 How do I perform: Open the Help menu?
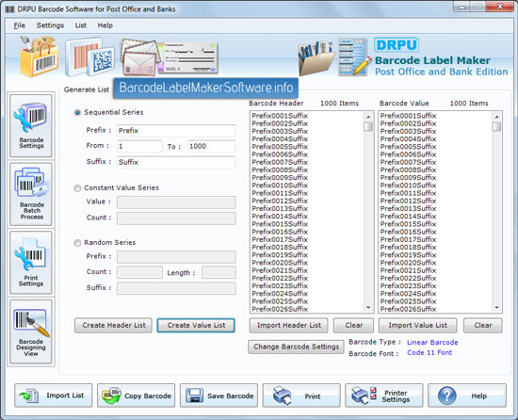pos(105,25)
